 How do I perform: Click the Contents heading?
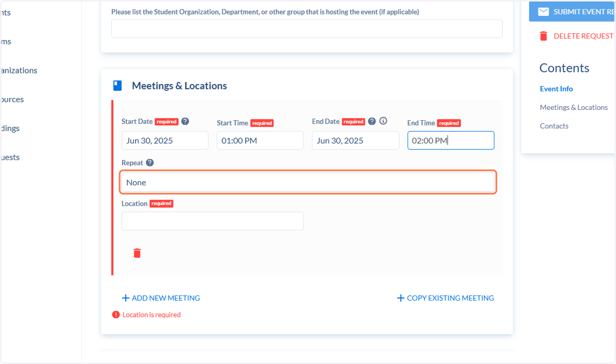564,68
